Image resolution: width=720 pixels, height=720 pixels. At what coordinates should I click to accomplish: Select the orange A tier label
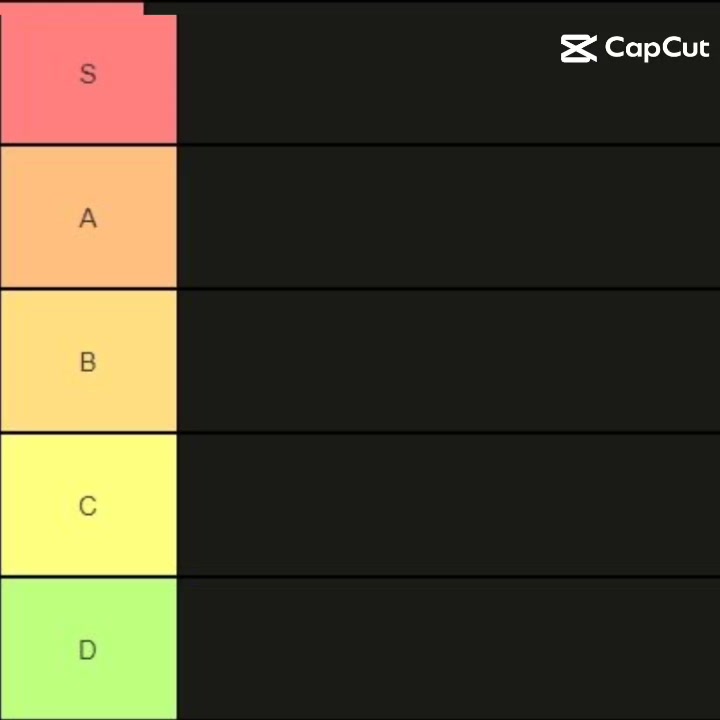click(x=89, y=217)
